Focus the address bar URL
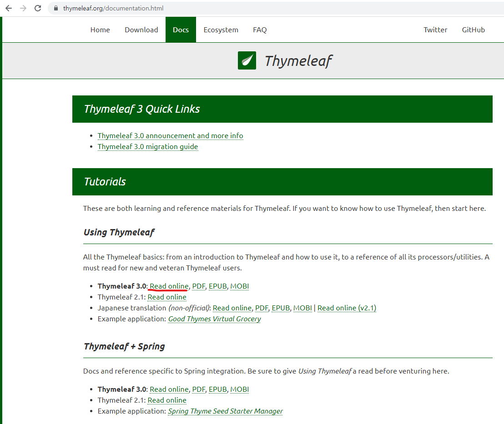504x424 pixels. tap(113, 8)
